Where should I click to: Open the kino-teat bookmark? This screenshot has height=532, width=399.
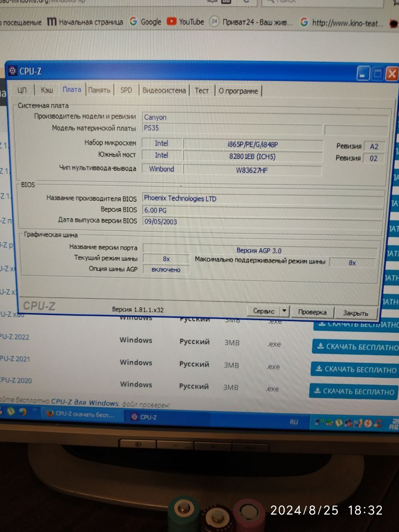pyautogui.click(x=342, y=23)
